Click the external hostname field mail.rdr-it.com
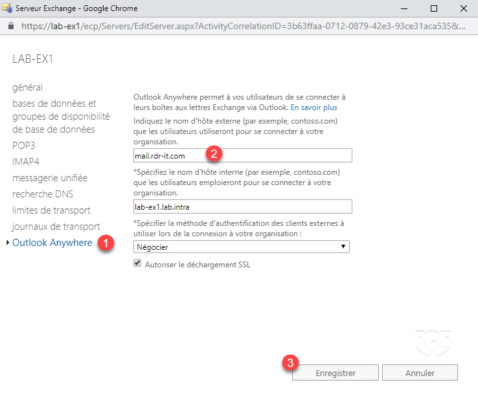 point(243,156)
